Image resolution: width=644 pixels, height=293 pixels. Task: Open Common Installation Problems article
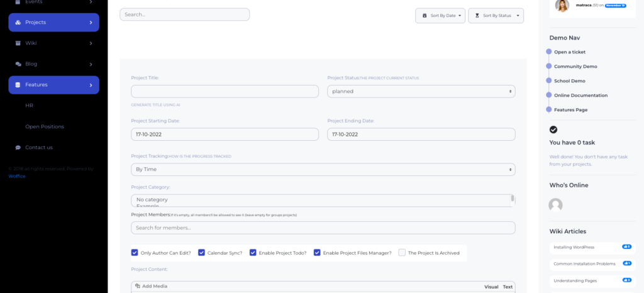pyautogui.click(x=584, y=263)
